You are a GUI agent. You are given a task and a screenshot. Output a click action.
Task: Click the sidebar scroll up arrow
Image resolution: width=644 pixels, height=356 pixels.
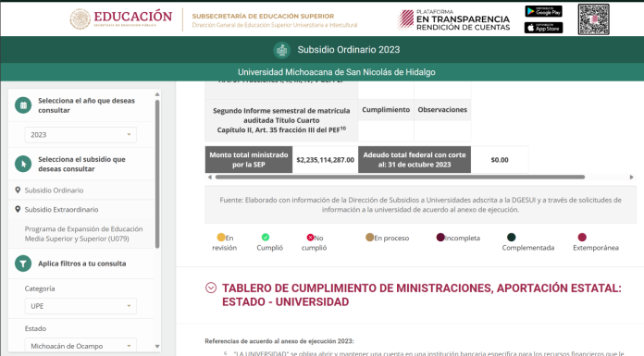pos(157,94)
